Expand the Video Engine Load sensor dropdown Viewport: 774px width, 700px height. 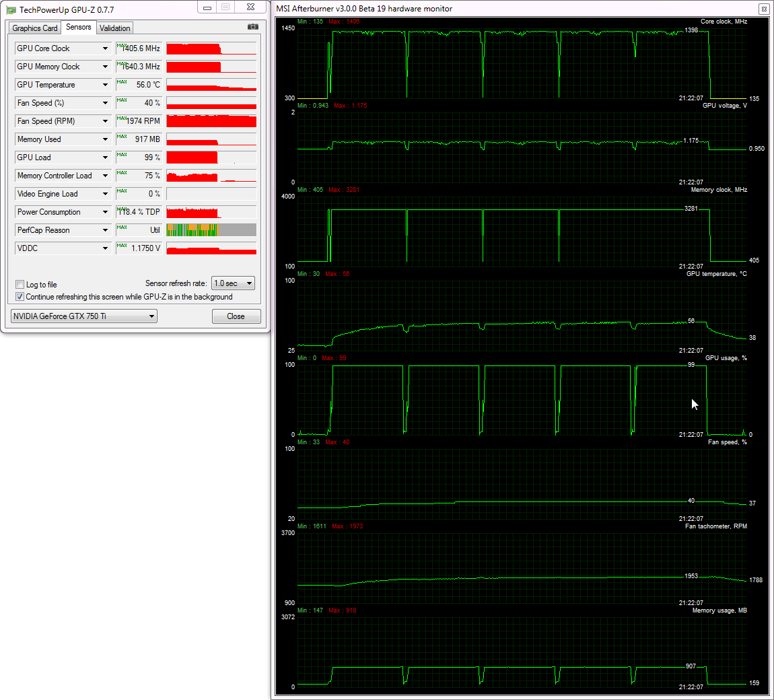(x=104, y=194)
